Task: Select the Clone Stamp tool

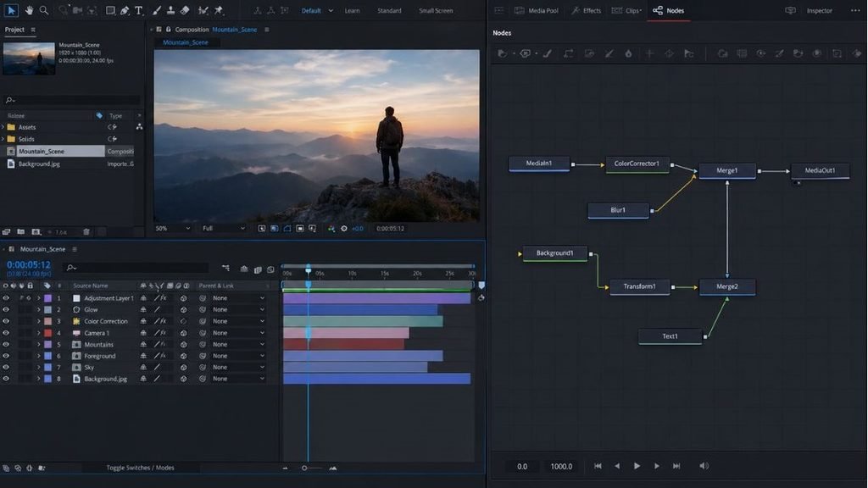Action: [170, 10]
